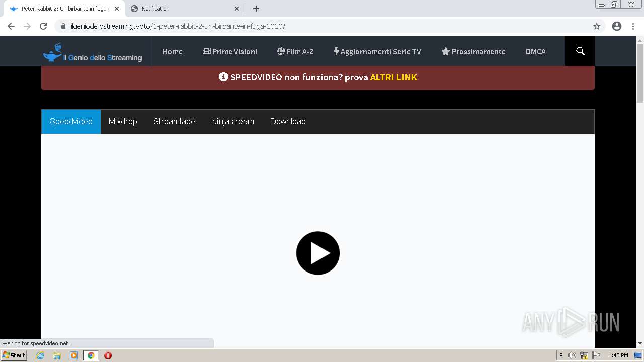644x362 pixels.
Task: Open a new browser tab with plus button
Action: [256, 9]
